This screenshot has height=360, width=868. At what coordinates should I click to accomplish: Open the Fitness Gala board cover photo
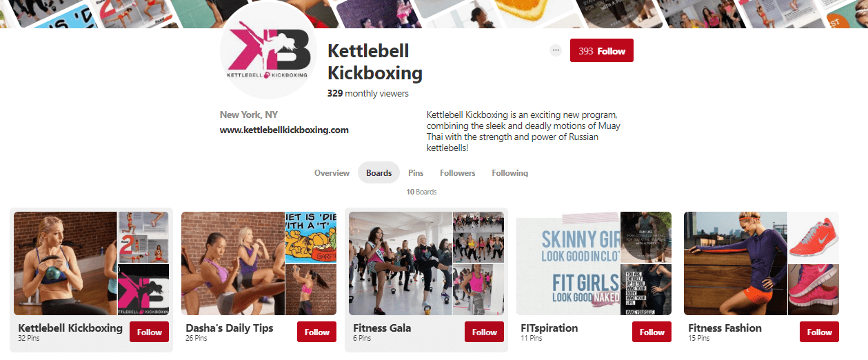click(x=401, y=263)
